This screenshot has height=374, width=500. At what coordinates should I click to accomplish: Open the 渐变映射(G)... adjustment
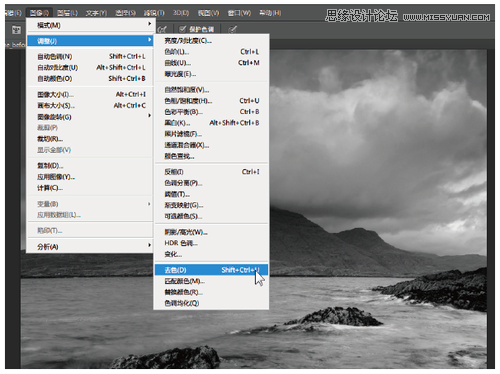211,205
